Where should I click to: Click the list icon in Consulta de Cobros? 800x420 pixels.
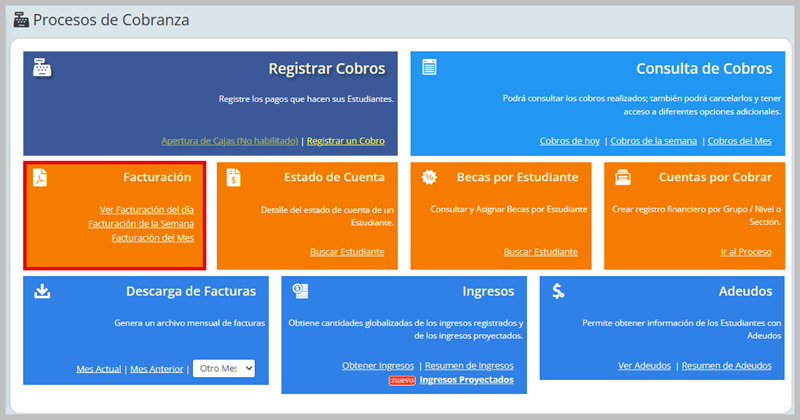coord(429,68)
